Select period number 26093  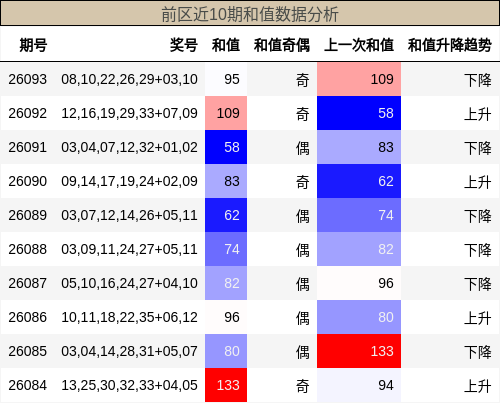(28, 79)
